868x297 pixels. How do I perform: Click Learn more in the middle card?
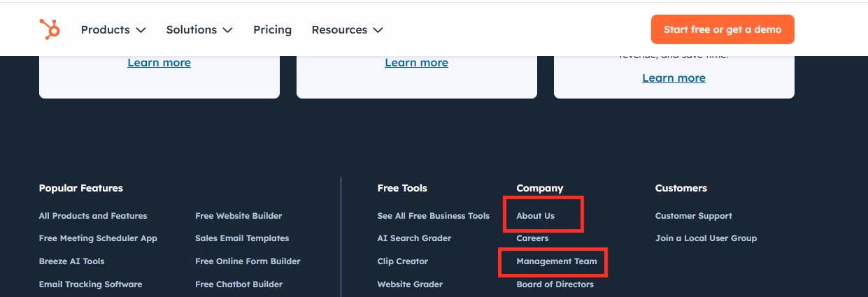click(x=416, y=62)
